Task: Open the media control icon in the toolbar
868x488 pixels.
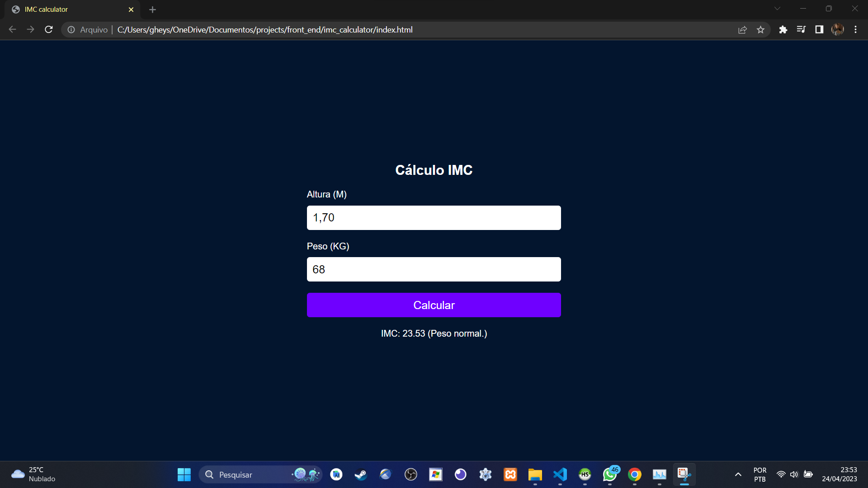Action: click(801, 30)
